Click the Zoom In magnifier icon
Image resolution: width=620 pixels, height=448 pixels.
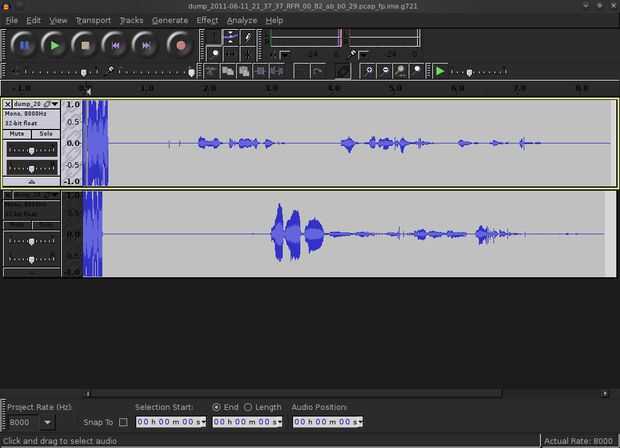pyautogui.click(x=369, y=72)
